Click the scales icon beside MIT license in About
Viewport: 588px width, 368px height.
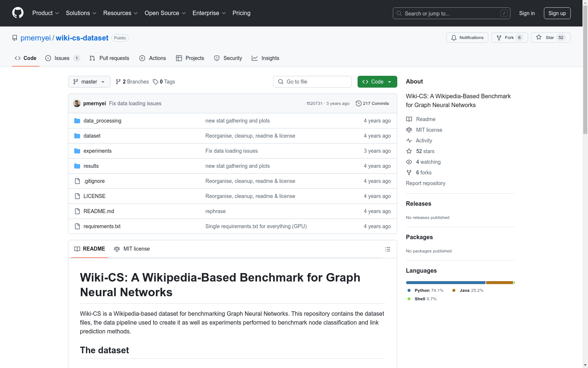(x=409, y=130)
